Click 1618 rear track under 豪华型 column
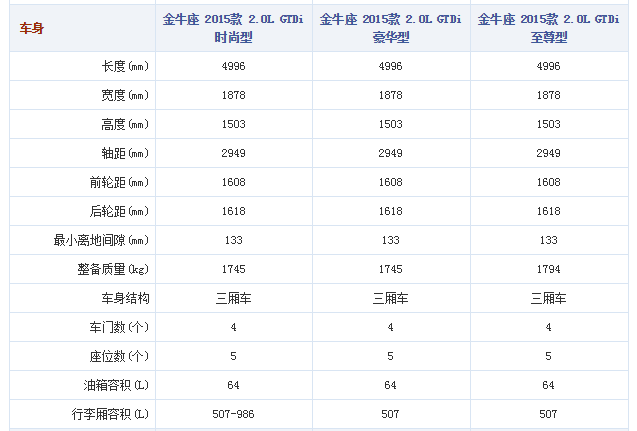The height and width of the screenshot is (431, 637). pyautogui.click(x=390, y=211)
